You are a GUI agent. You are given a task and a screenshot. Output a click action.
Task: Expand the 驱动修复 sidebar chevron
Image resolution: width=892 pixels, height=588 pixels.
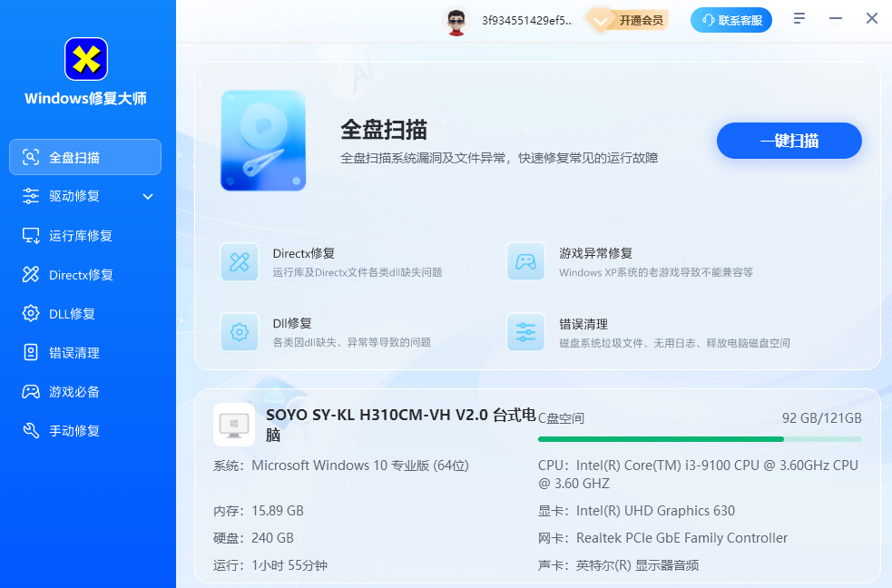[148, 196]
